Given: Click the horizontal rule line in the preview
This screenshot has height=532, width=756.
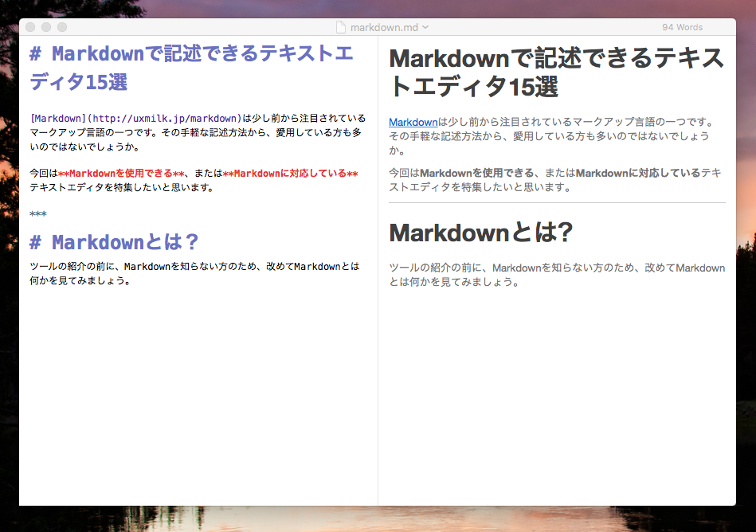Looking at the screenshot, I should point(557,203).
